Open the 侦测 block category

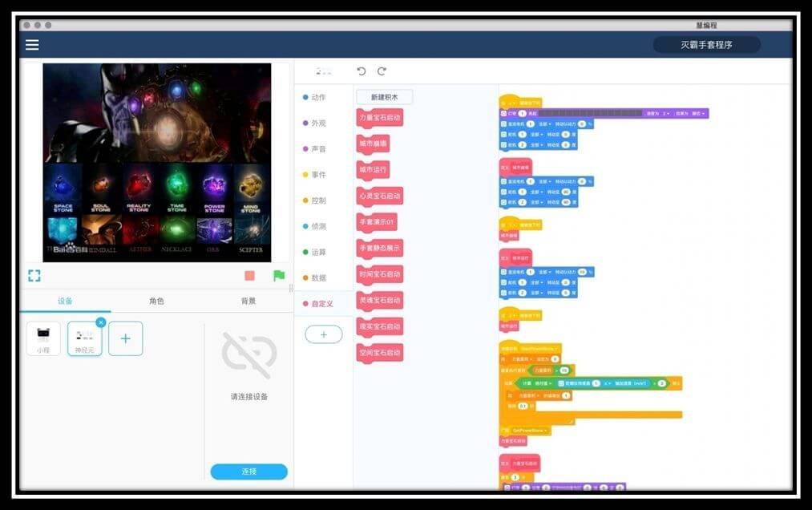click(x=314, y=226)
